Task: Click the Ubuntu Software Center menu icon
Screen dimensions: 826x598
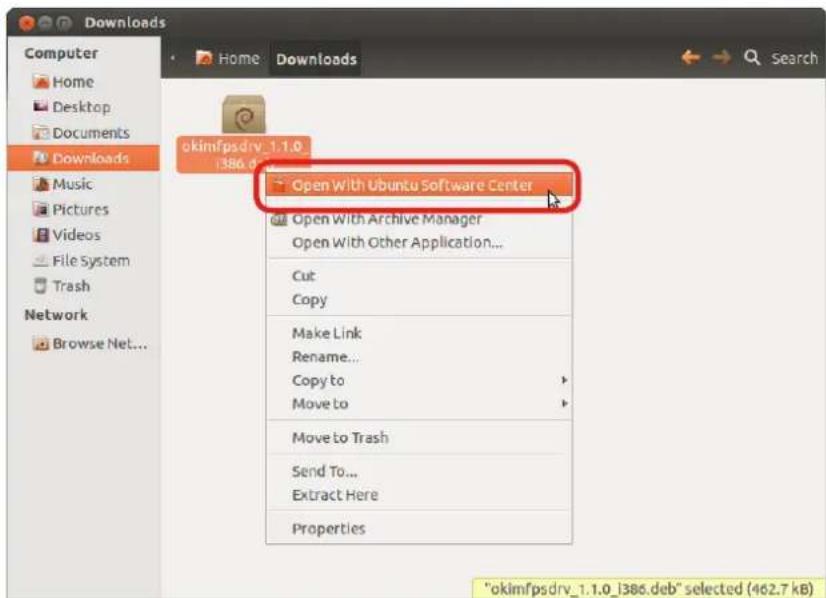Action: pyautogui.click(x=279, y=185)
